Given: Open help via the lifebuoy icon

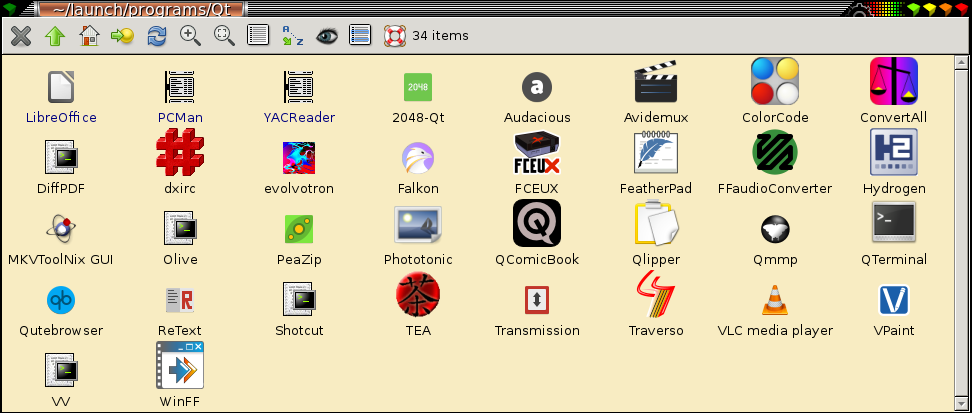Looking at the screenshot, I should [394, 35].
